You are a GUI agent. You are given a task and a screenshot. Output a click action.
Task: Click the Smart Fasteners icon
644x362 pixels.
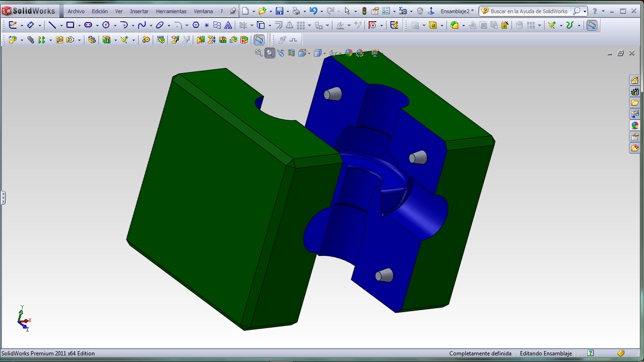click(x=59, y=40)
